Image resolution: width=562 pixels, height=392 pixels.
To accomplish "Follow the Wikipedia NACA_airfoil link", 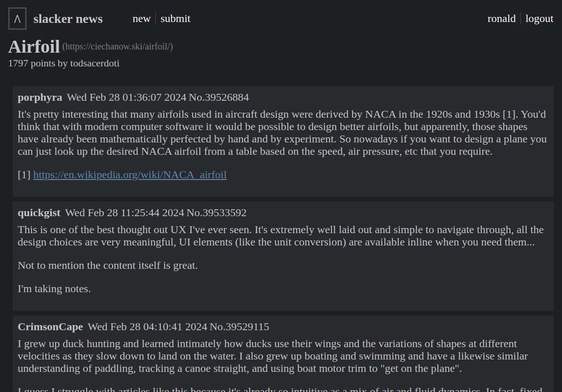I will (130, 174).
